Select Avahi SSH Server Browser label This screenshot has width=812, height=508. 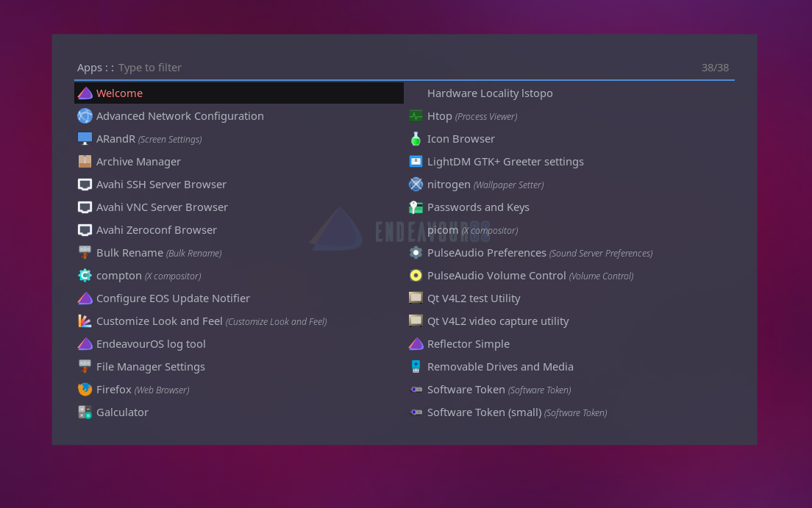161,185
